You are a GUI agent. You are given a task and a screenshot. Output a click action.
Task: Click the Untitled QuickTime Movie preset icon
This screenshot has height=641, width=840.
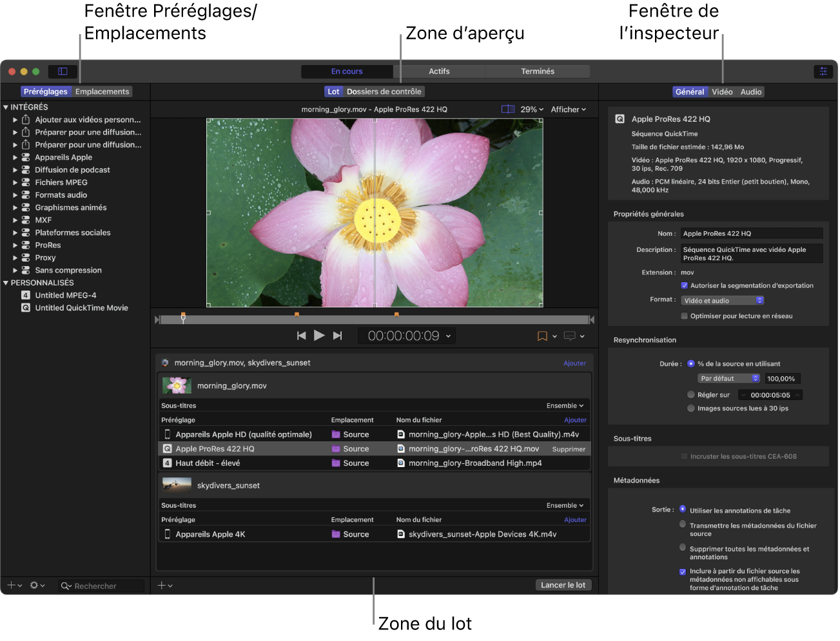pyautogui.click(x=26, y=308)
